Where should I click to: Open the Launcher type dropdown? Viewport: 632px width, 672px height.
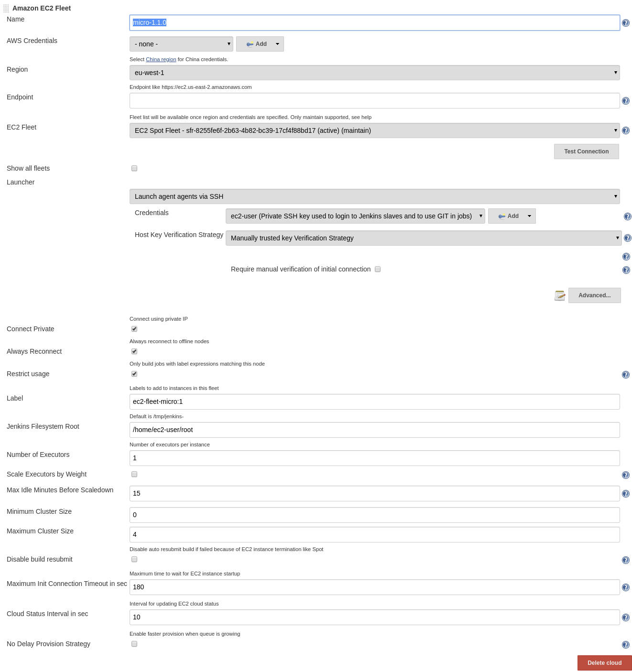[x=375, y=196]
